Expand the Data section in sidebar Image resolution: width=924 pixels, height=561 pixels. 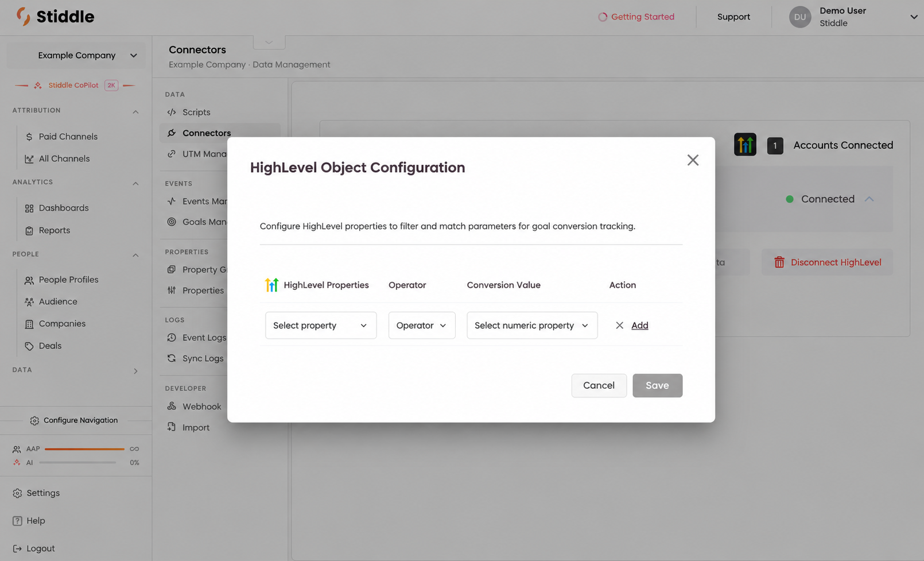click(135, 371)
